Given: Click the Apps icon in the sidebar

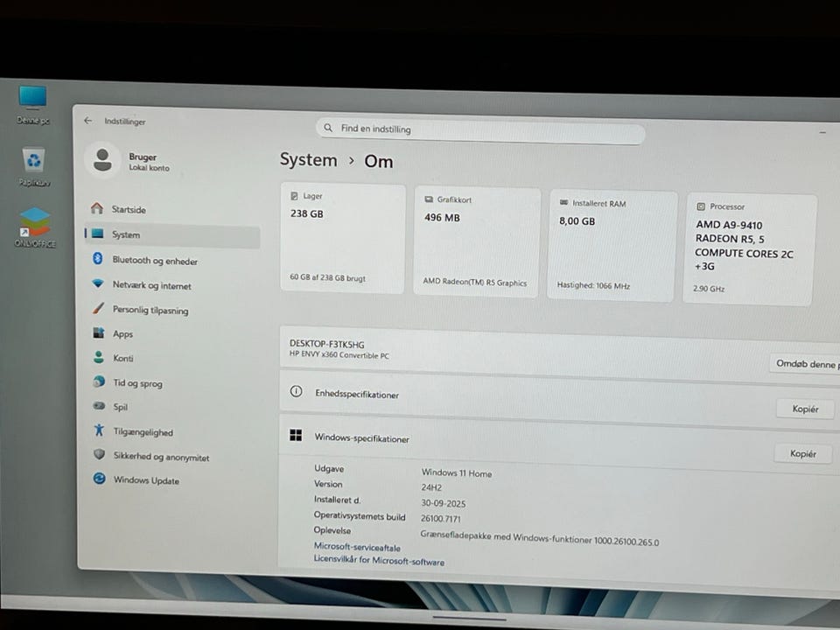Looking at the screenshot, I should [x=99, y=332].
